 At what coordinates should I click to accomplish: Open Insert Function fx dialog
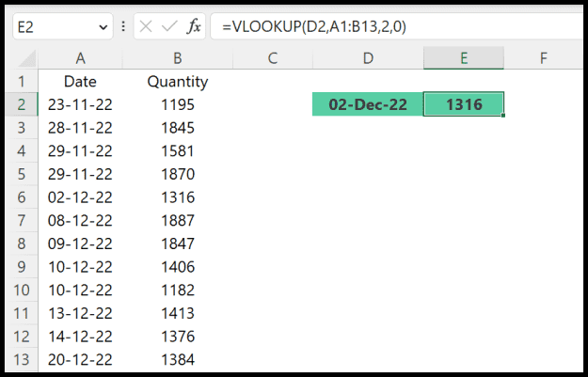coord(195,27)
